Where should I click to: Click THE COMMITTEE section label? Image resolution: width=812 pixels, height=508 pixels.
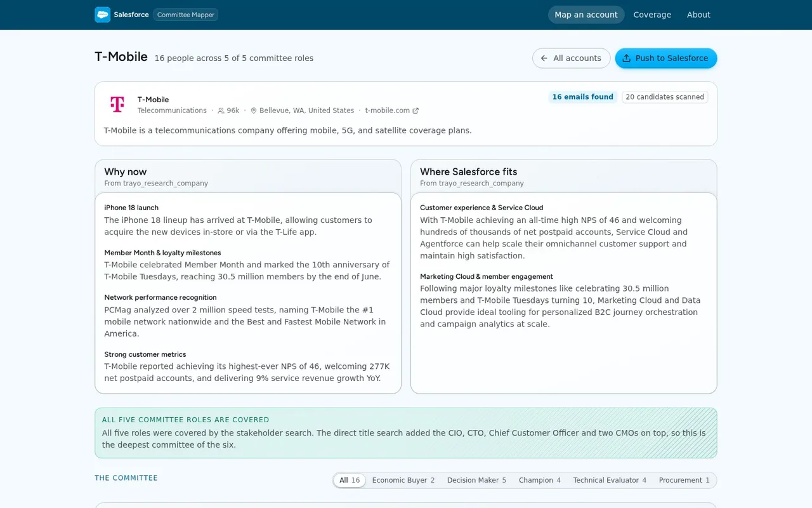126,478
